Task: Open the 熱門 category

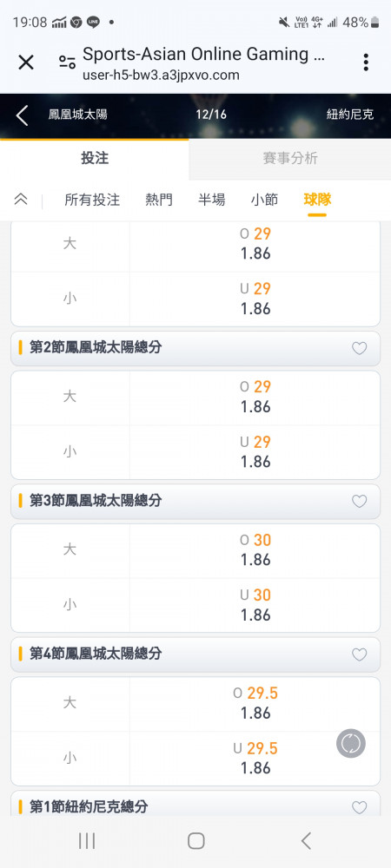Action: point(159,200)
